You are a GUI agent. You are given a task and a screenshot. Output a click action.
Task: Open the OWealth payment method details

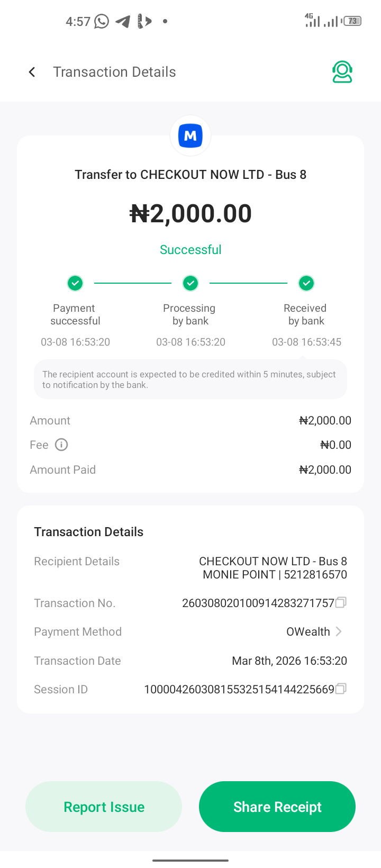[308, 631]
